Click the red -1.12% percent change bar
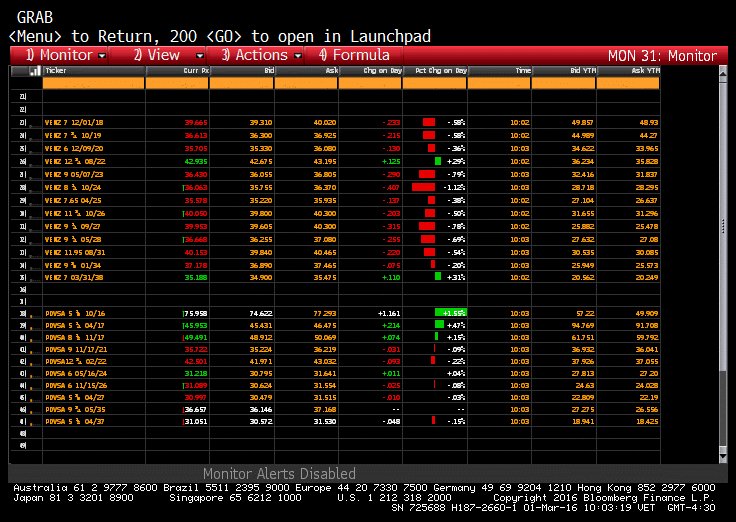 coord(423,187)
